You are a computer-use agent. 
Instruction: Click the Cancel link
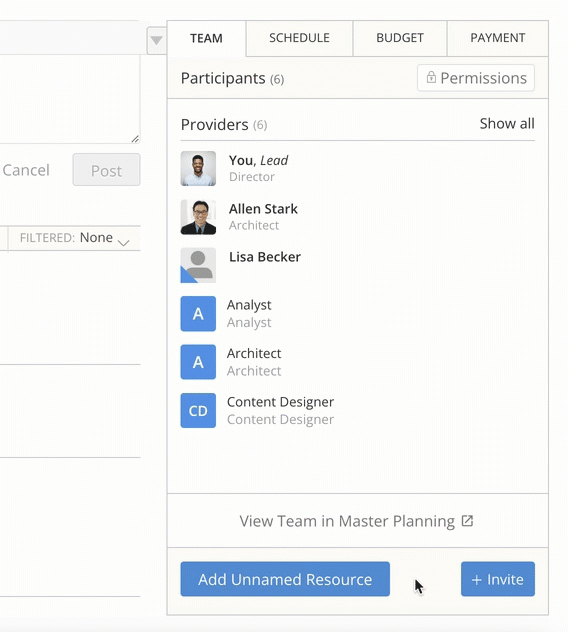(26, 170)
